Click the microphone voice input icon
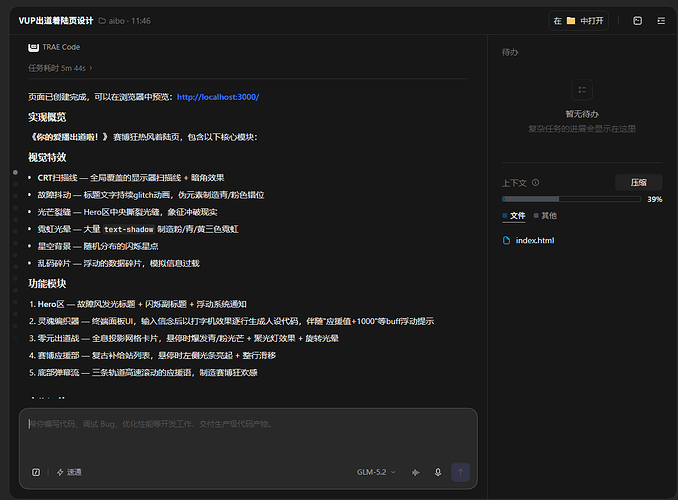The image size is (678, 500). [438, 472]
